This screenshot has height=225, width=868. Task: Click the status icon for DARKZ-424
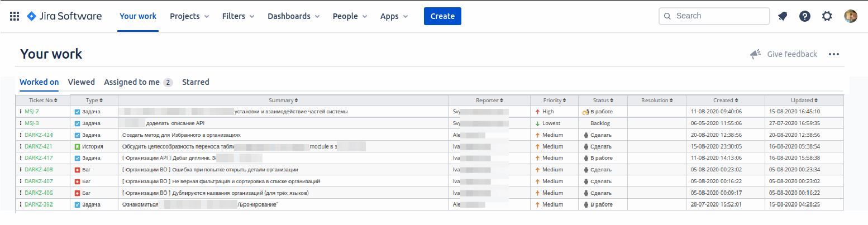[586, 135]
